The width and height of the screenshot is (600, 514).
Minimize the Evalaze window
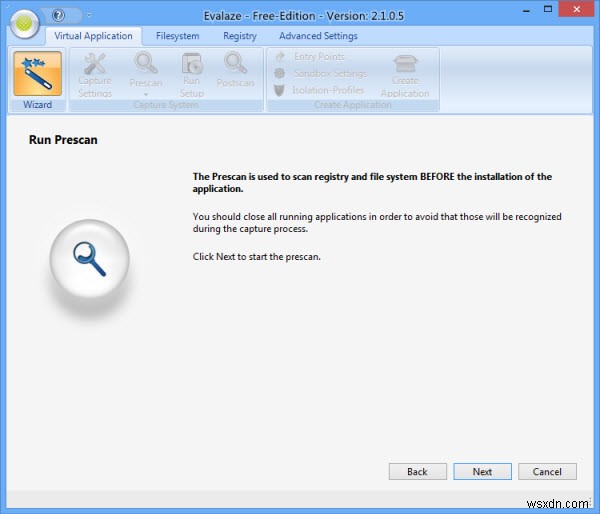[526, 11]
